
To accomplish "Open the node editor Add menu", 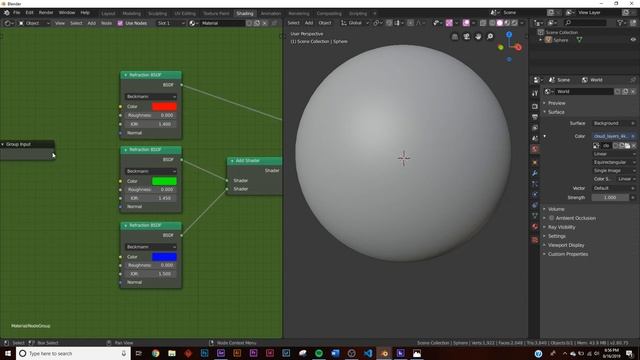I will (x=91, y=23).
